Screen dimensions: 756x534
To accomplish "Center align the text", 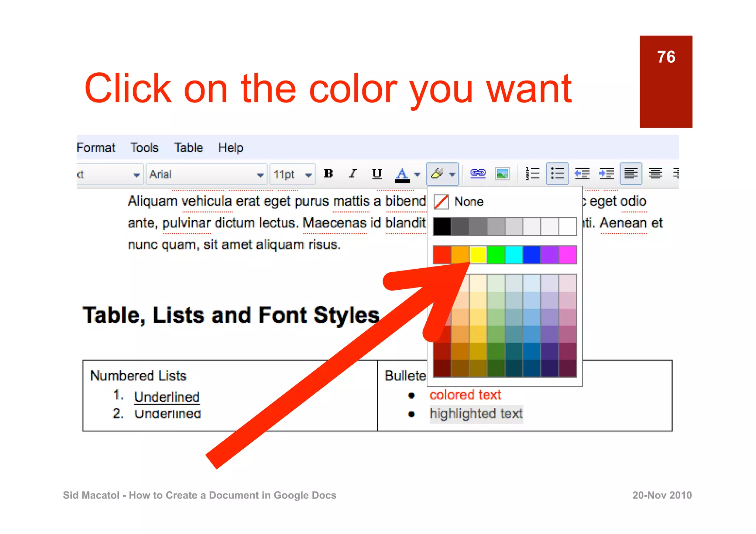I will click(x=656, y=173).
